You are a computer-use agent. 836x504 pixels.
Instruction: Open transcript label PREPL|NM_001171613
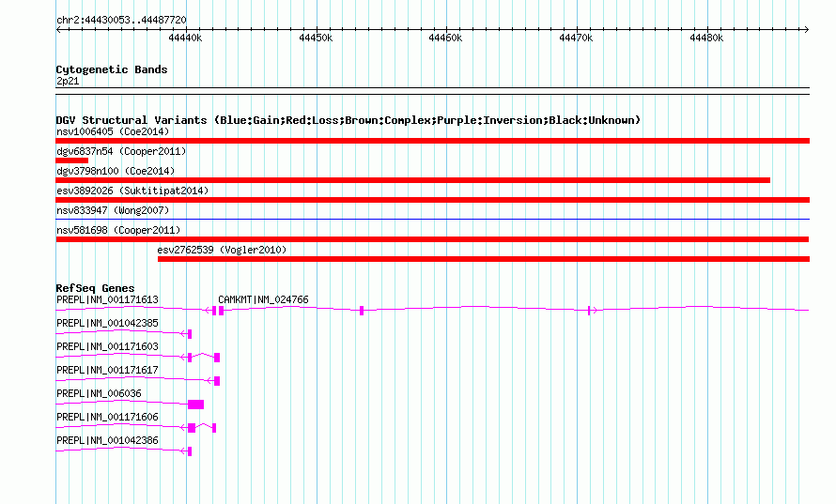pos(108,300)
